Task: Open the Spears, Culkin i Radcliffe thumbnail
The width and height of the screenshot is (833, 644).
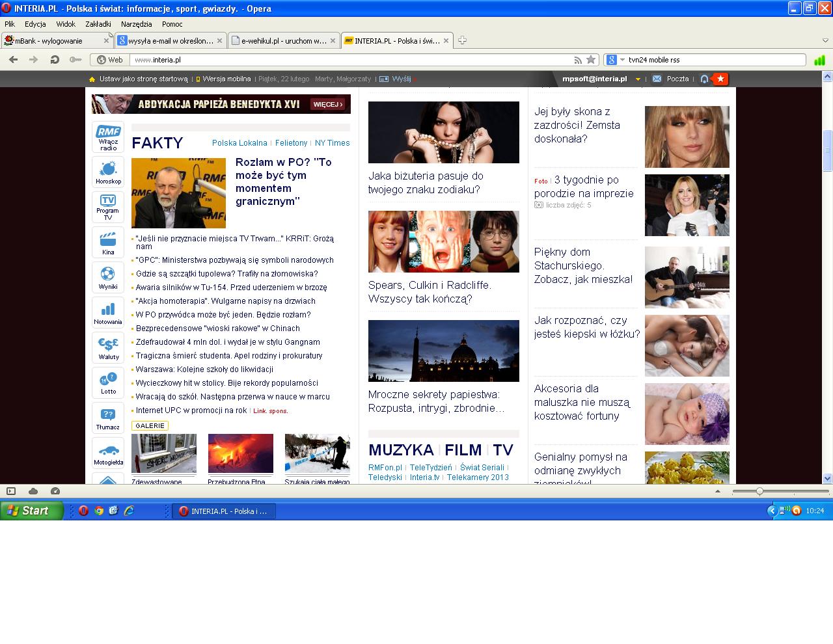Action: point(444,241)
